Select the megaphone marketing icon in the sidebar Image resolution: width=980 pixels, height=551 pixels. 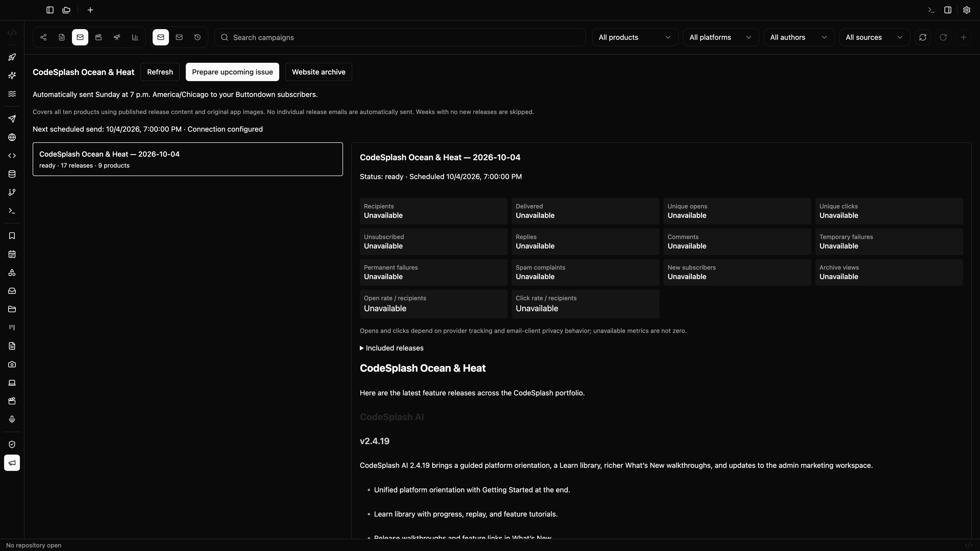[x=12, y=463]
